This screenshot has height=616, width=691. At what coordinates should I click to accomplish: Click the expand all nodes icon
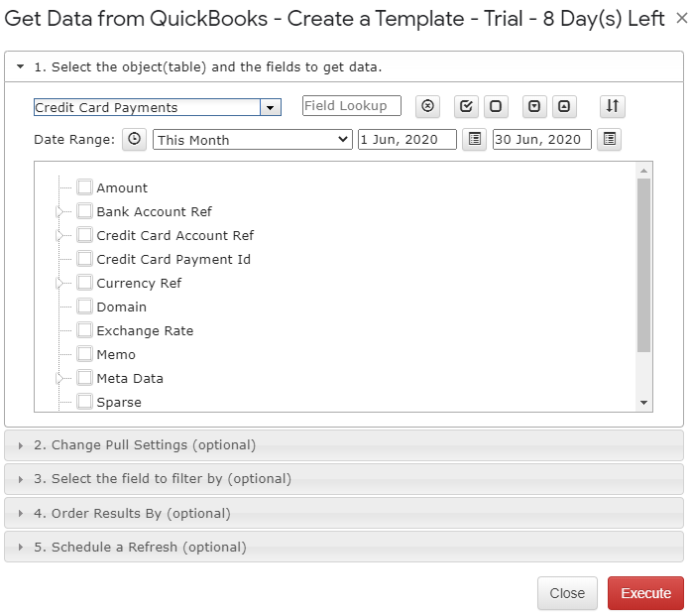coord(534,106)
